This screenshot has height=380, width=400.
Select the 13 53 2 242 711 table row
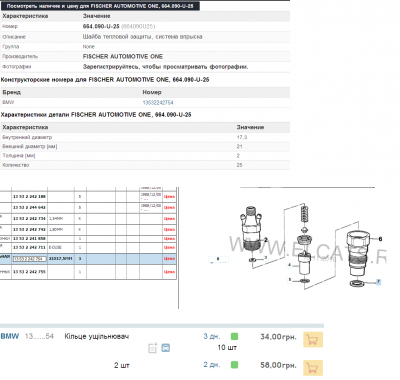click(x=88, y=247)
